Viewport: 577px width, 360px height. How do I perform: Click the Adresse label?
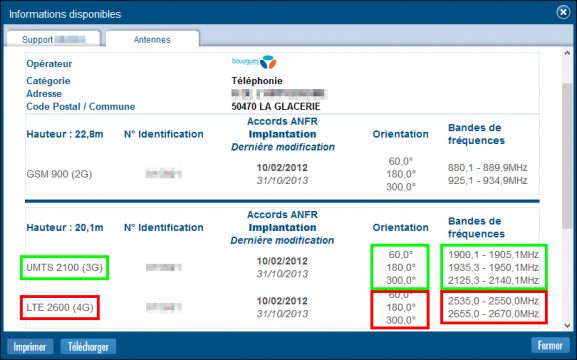click(44, 93)
